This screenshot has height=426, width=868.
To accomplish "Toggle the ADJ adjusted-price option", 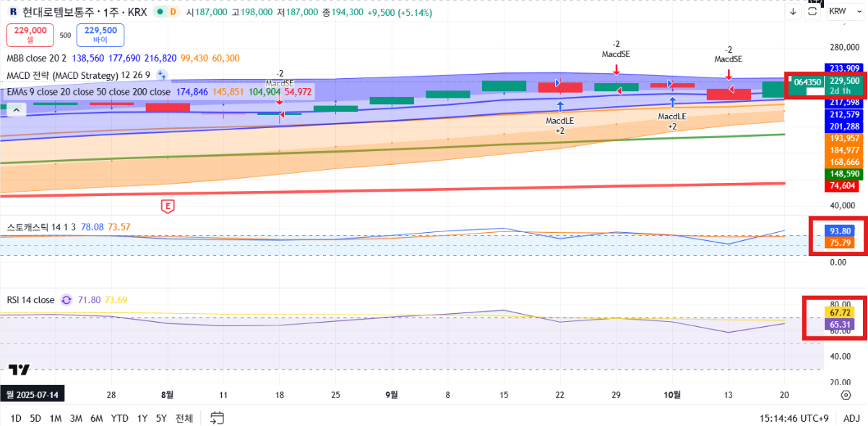I will [851, 417].
